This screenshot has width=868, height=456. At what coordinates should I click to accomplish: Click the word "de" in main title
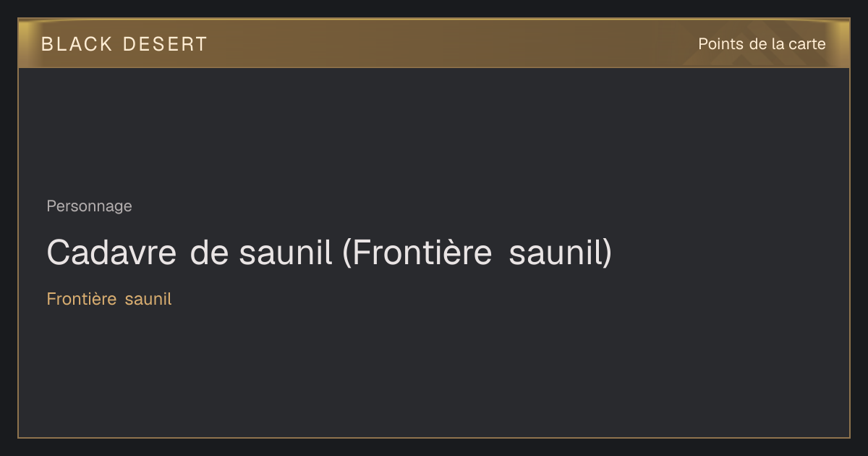210,253
